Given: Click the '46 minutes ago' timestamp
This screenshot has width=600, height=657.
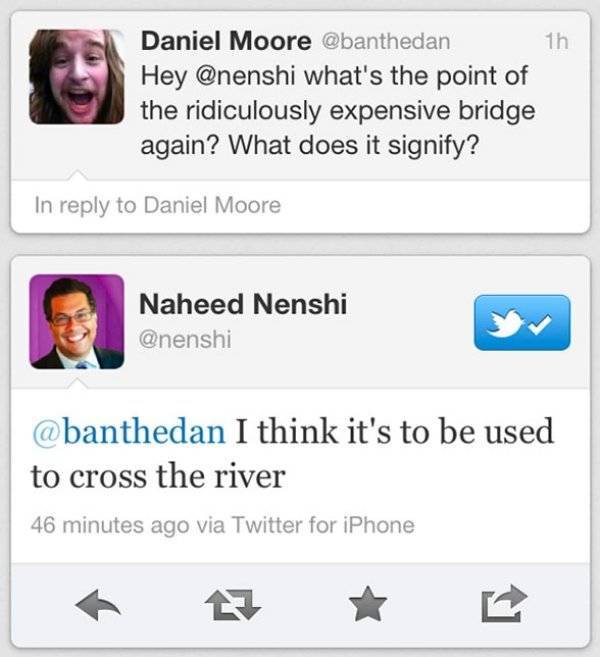Looking at the screenshot, I should tap(111, 523).
